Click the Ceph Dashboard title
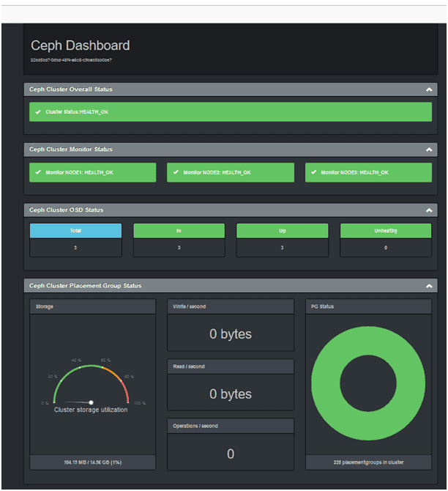This screenshot has height=491, width=448. (x=80, y=45)
